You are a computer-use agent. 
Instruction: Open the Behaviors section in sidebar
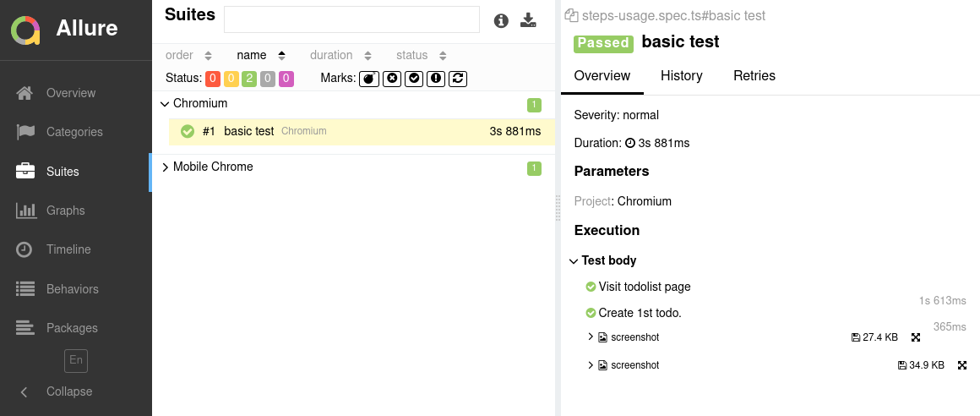(72, 289)
